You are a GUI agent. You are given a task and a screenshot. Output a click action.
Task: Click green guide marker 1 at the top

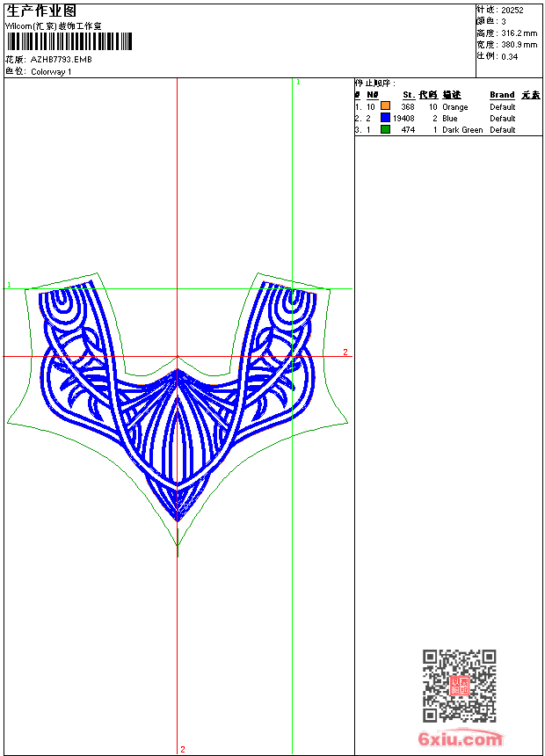(x=298, y=83)
